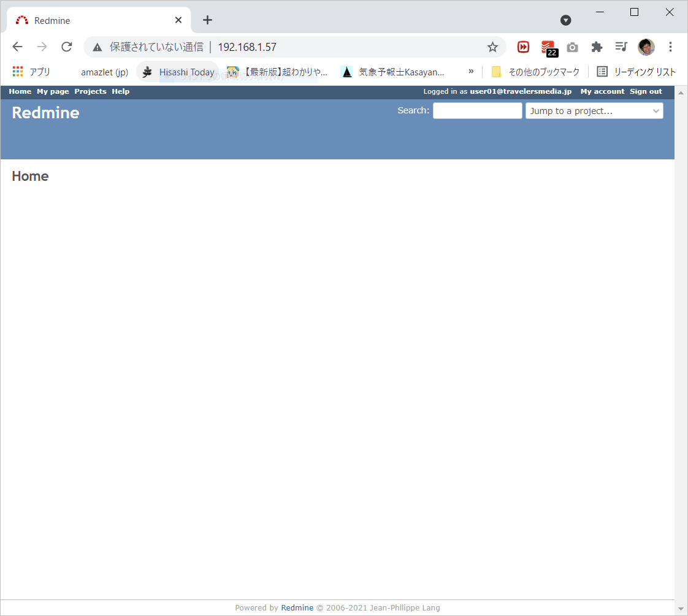
Task: Open the Chrome profile avatar
Action: (x=646, y=47)
